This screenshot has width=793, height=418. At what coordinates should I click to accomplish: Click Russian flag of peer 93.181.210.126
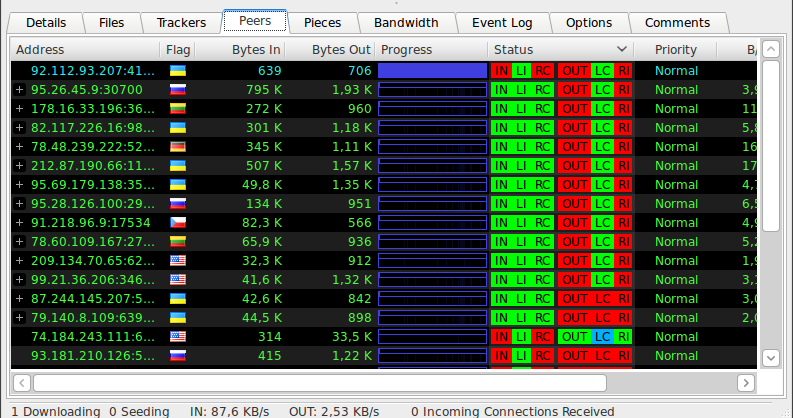pos(178,355)
